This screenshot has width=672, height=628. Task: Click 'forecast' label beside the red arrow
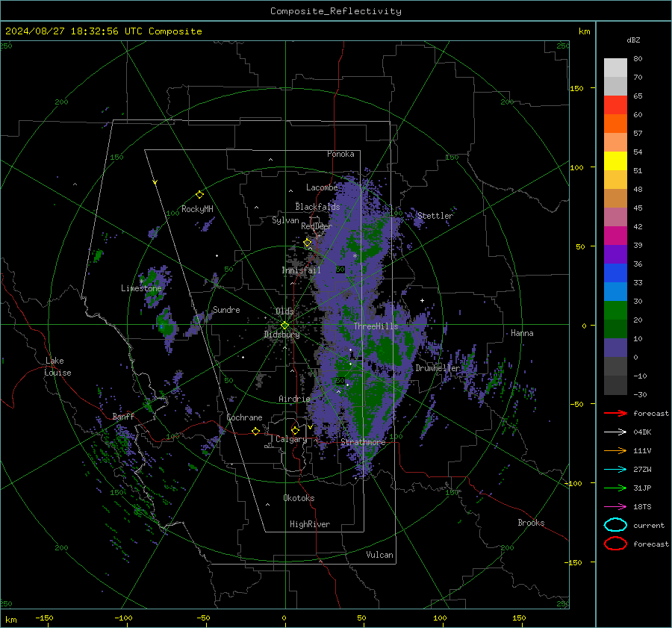click(651, 413)
